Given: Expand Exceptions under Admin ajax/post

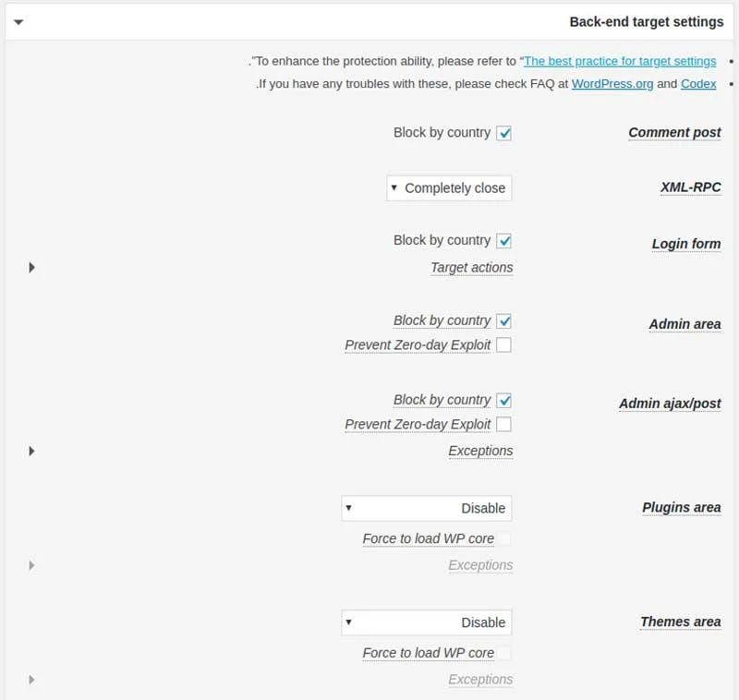Looking at the screenshot, I should pyautogui.click(x=31, y=451).
